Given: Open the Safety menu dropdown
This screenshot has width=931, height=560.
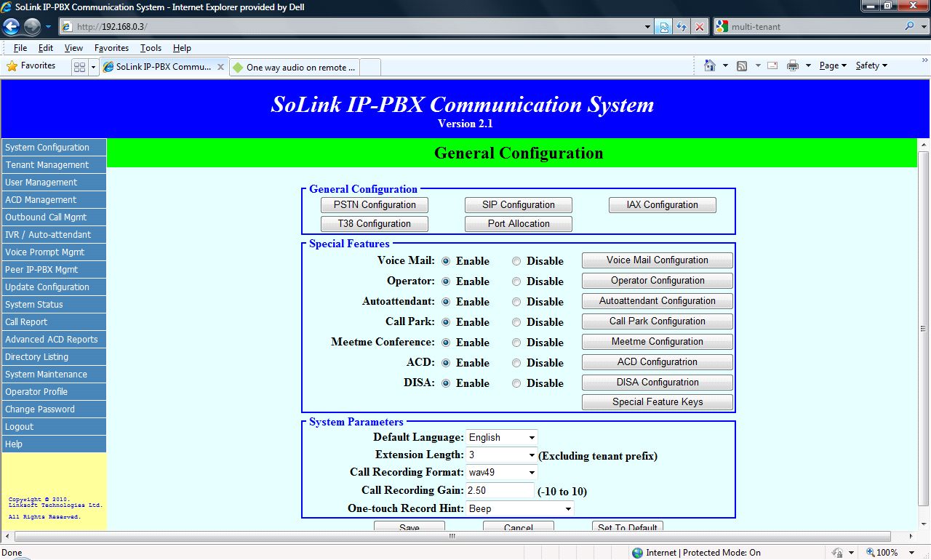Looking at the screenshot, I should click(871, 65).
